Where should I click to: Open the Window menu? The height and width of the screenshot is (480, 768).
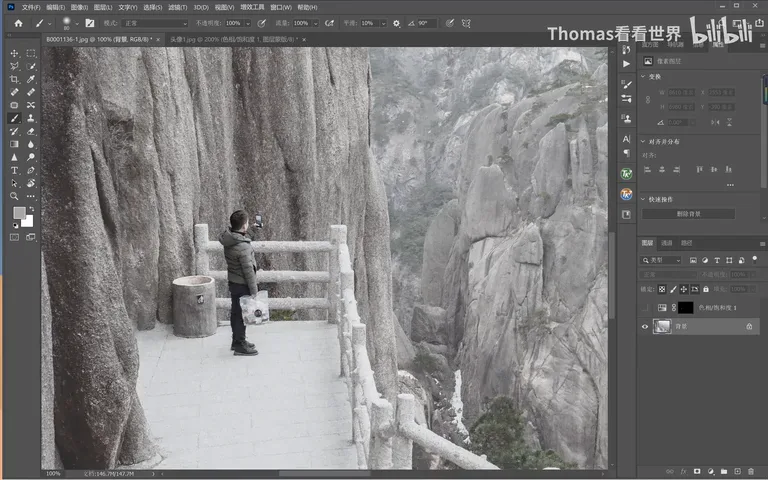281,7
